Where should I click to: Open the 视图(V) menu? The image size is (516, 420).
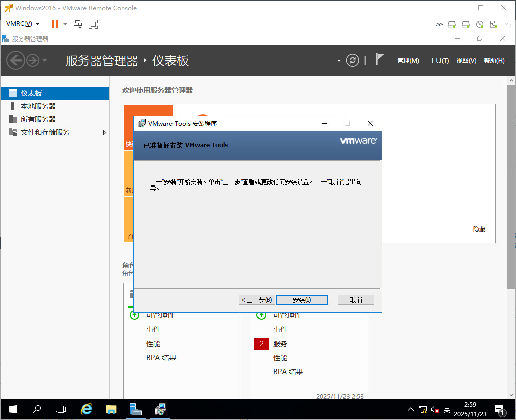(466, 60)
